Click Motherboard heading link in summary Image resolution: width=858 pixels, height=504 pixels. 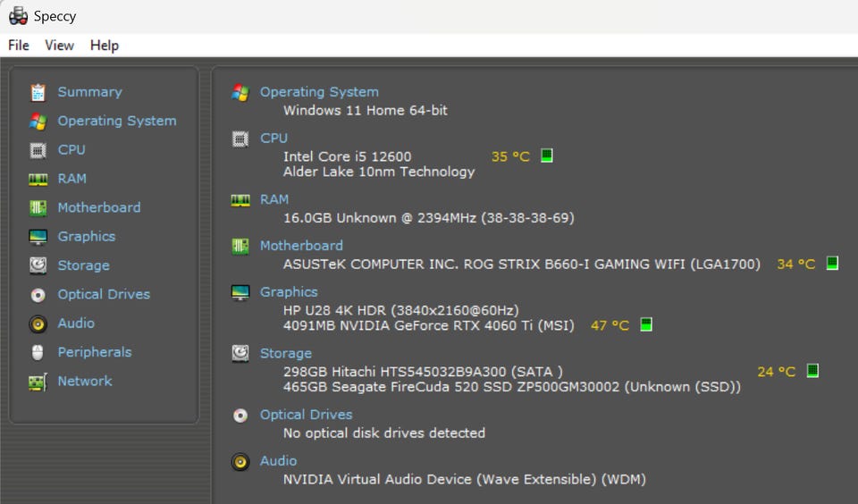pos(301,246)
